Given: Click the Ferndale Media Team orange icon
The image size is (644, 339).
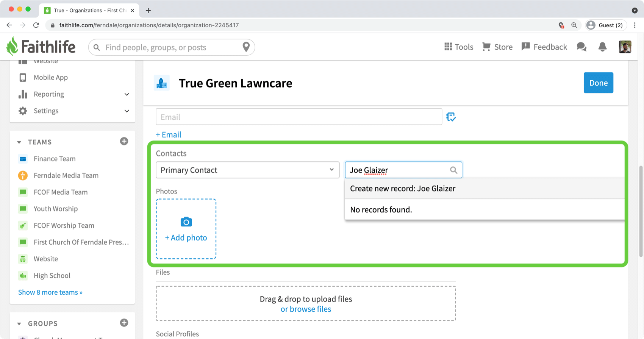Looking at the screenshot, I should click(23, 175).
